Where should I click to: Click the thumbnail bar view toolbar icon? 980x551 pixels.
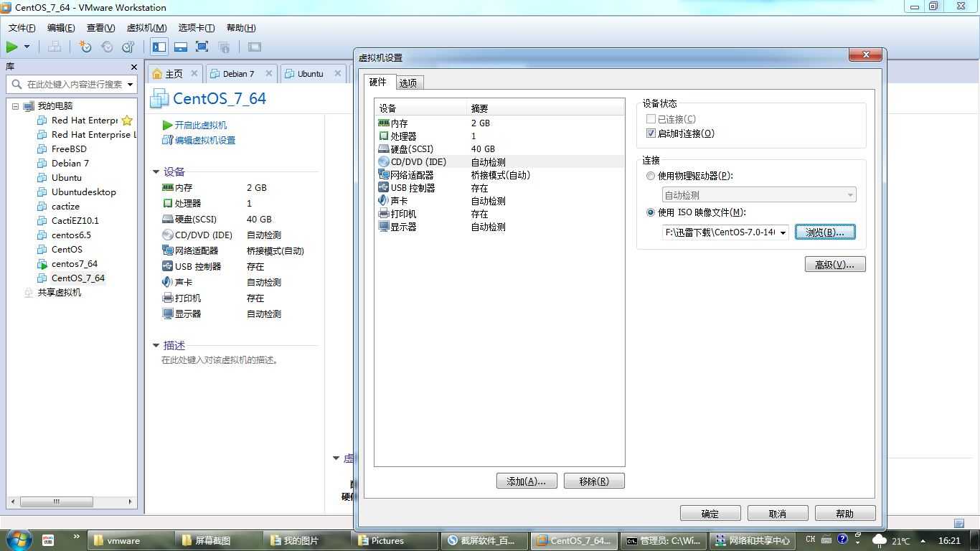coord(181,47)
